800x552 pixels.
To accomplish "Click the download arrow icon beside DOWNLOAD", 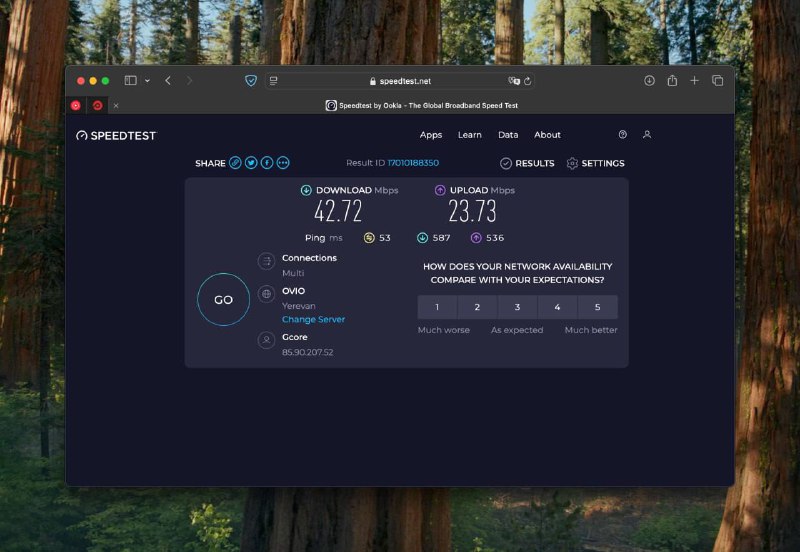I will pos(306,190).
